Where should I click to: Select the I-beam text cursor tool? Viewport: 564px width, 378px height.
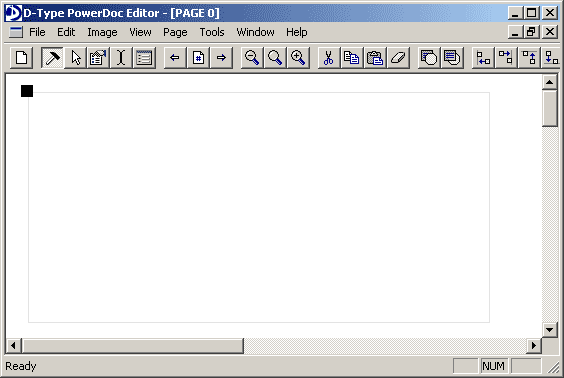[121, 58]
